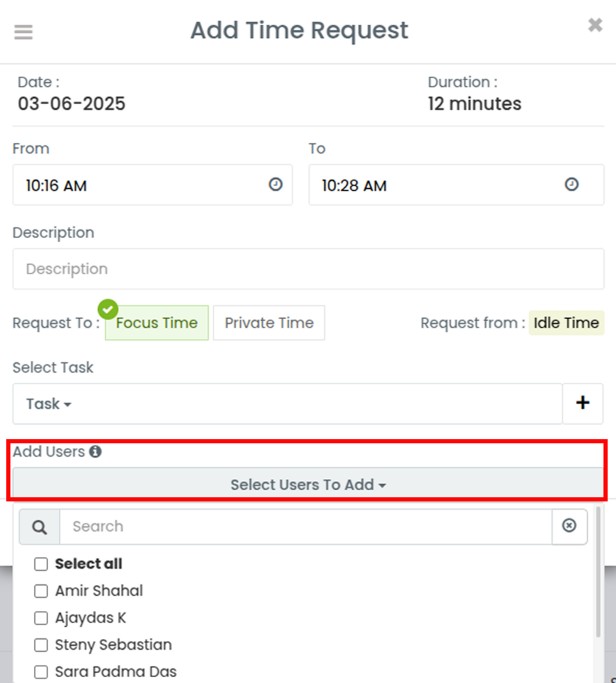Open the hamburger menu icon
The height and width of the screenshot is (683, 616).
click(x=23, y=32)
